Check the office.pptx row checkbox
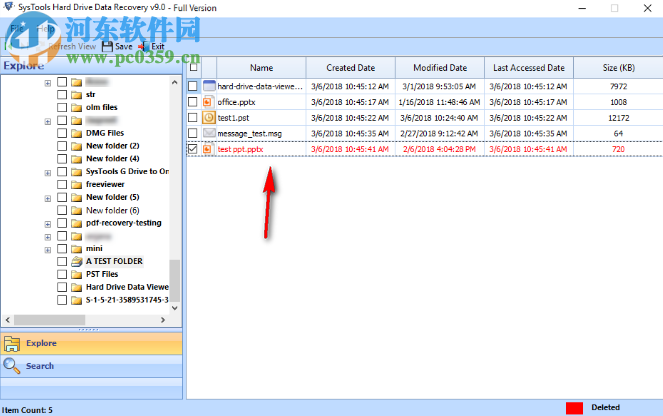This screenshot has width=663, height=416. point(192,102)
